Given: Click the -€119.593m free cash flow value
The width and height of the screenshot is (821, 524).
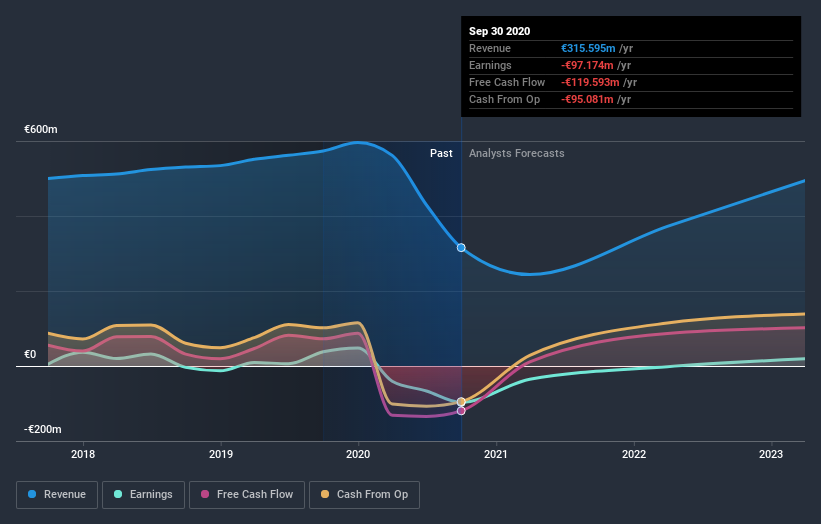Looking at the screenshot, I should tap(590, 82).
